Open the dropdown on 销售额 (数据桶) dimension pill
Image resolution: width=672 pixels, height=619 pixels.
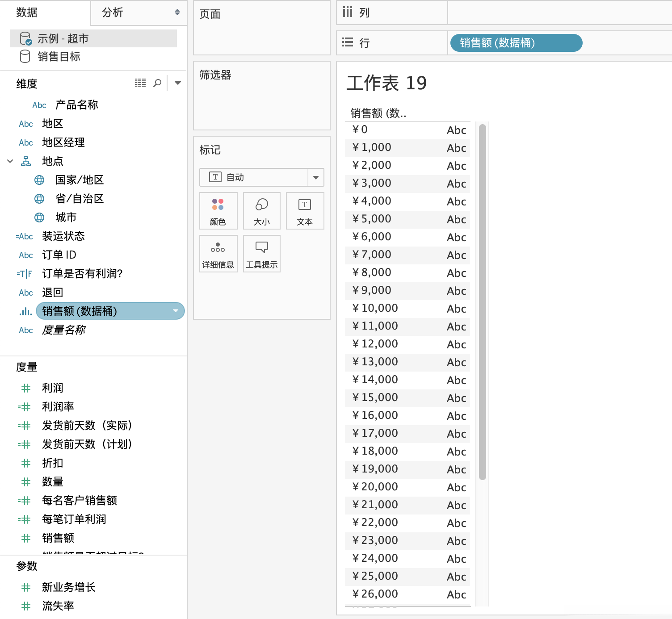176,311
